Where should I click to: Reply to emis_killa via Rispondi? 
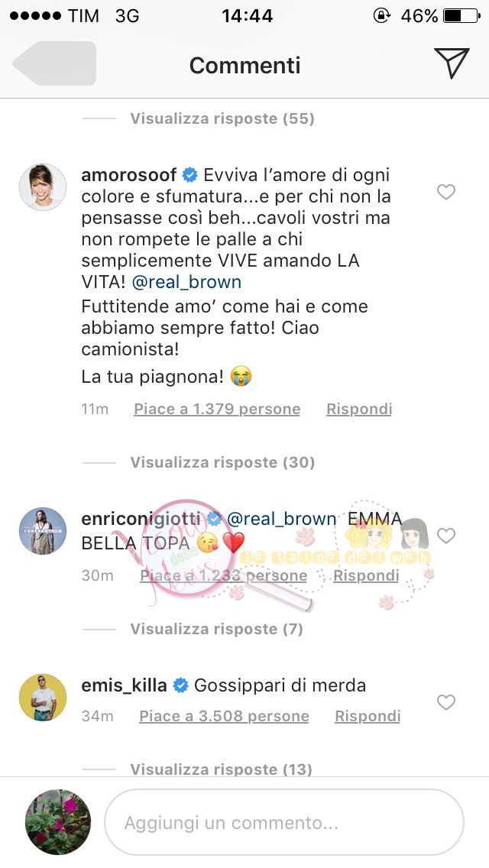click(x=368, y=716)
